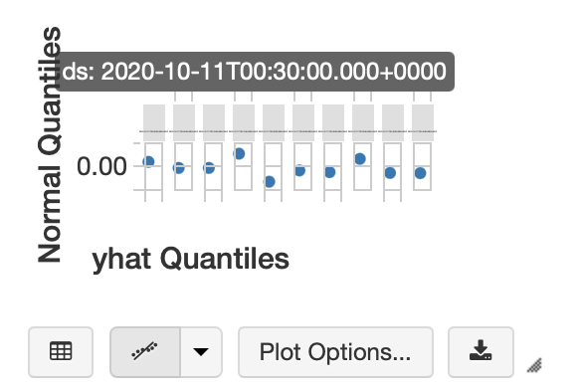This screenshot has height=392, width=581.
Task: Download the plot data icon
Action: (481, 351)
